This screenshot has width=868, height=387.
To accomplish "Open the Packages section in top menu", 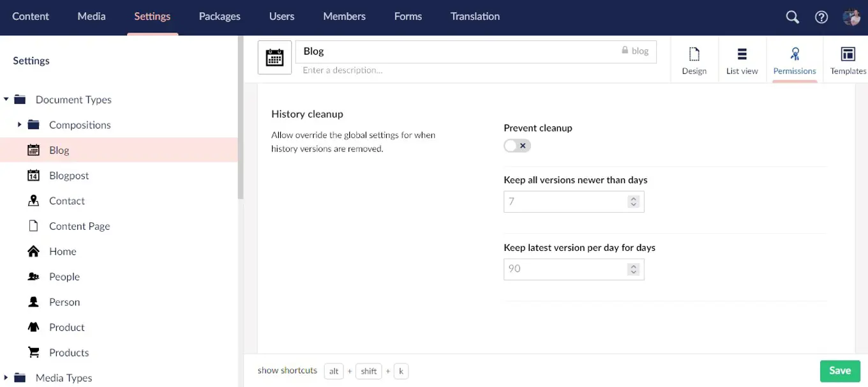I will (220, 17).
